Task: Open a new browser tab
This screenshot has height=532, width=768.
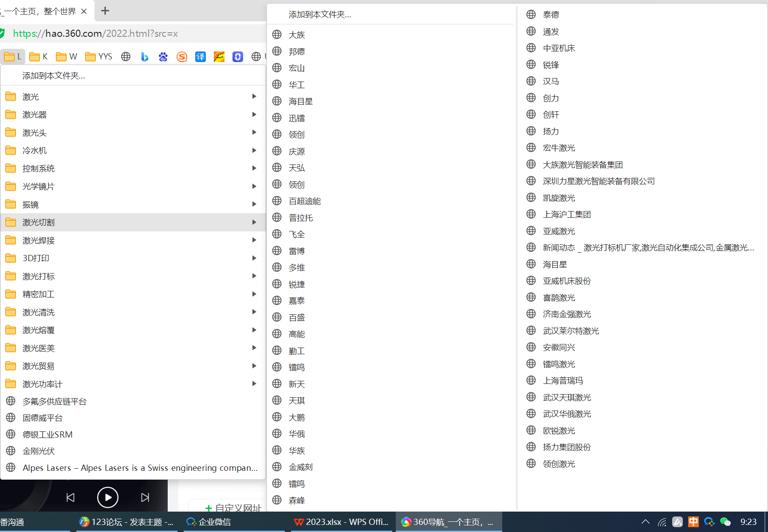Action: tap(105, 11)
